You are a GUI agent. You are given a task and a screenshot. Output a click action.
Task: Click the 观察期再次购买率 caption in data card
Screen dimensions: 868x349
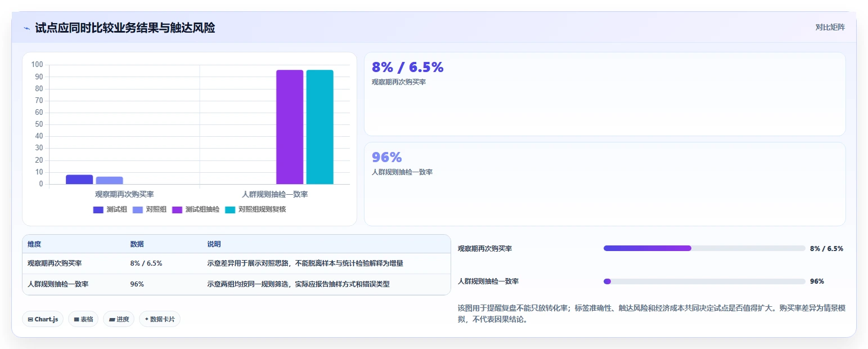tap(399, 82)
